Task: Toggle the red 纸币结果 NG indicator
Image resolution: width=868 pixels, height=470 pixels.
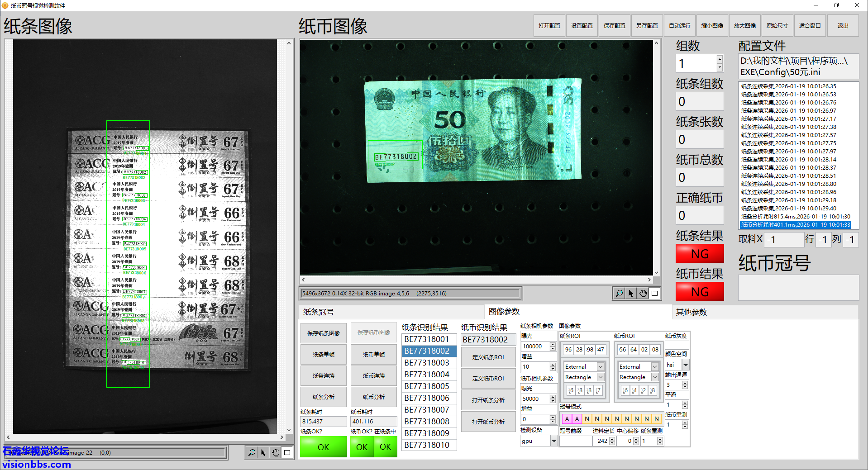Action: pyautogui.click(x=700, y=292)
